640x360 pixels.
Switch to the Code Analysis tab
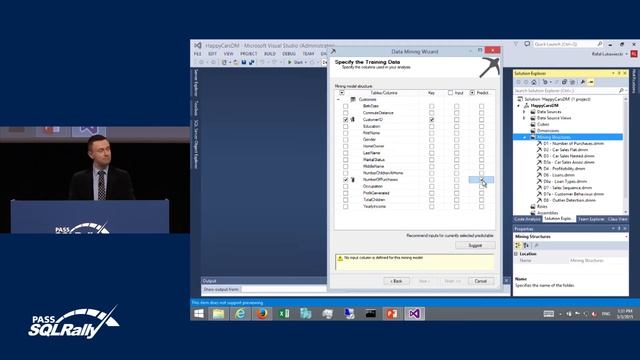tap(527, 219)
